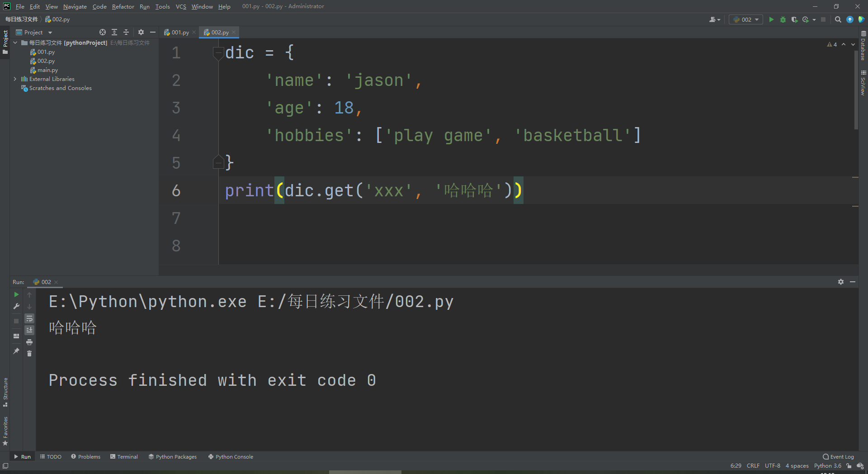Toggle the Database tool window sidebar tab
Image resolution: width=868 pixels, height=474 pixels.
pyautogui.click(x=863, y=46)
